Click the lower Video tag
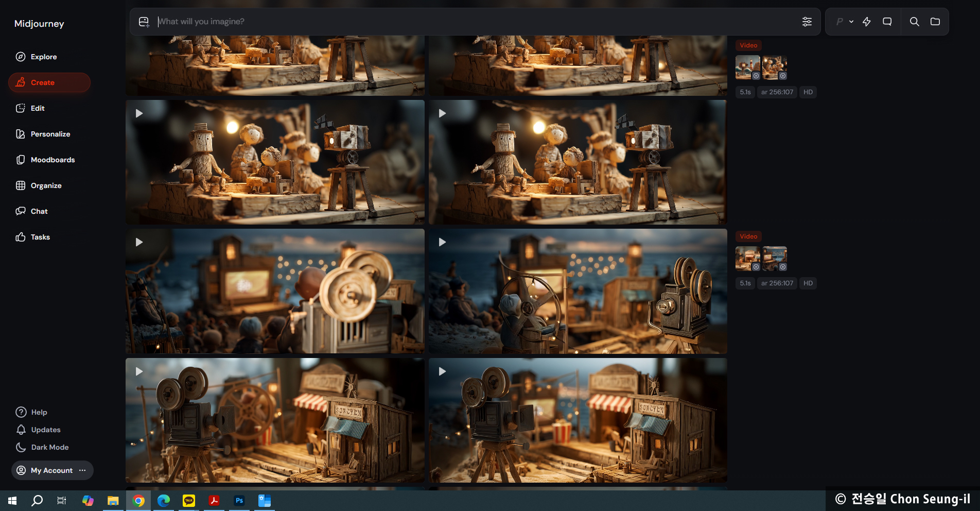This screenshot has height=511, width=980. tap(748, 236)
